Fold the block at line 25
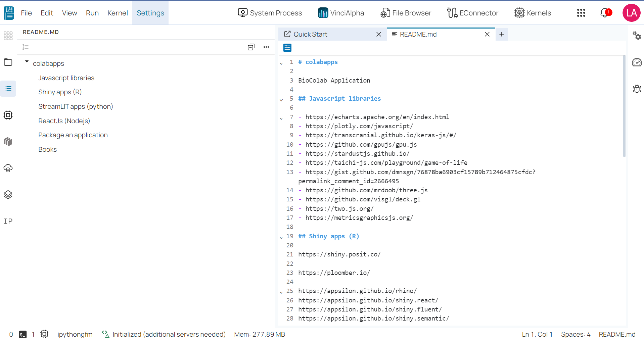The width and height of the screenshot is (644, 339). 281,292
